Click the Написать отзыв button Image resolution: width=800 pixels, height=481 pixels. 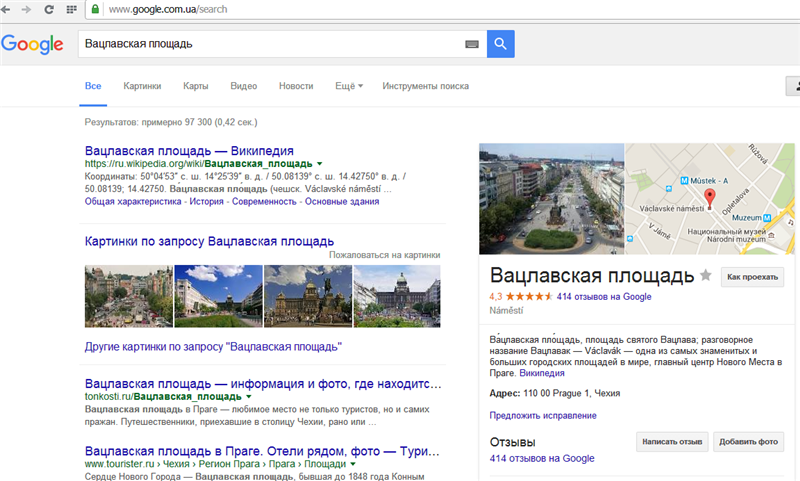[672, 442]
